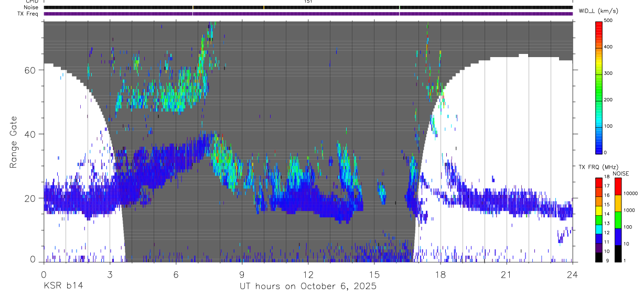Click the x-axis tick label '9'
This screenshot has height=297, width=644.
click(242, 274)
